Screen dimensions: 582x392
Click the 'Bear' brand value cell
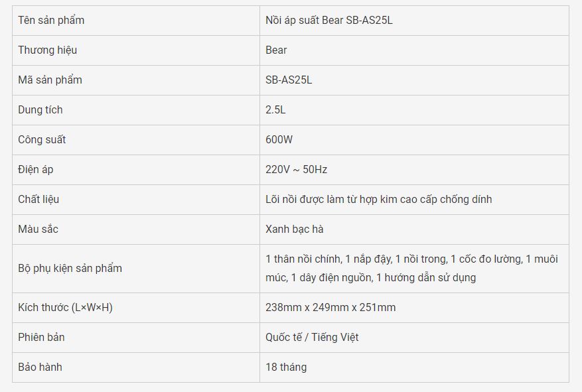pos(414,50)
